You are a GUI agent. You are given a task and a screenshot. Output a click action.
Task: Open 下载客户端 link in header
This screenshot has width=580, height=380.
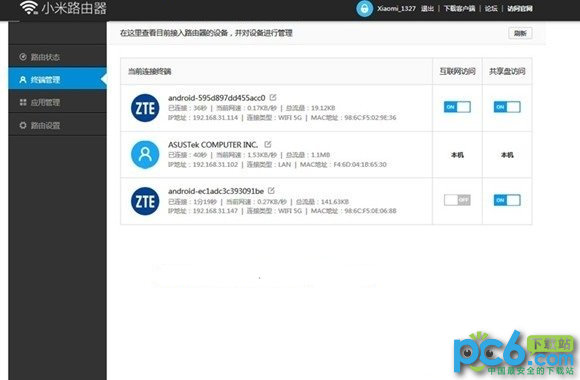pyautogui.click(x=459, y=9)
